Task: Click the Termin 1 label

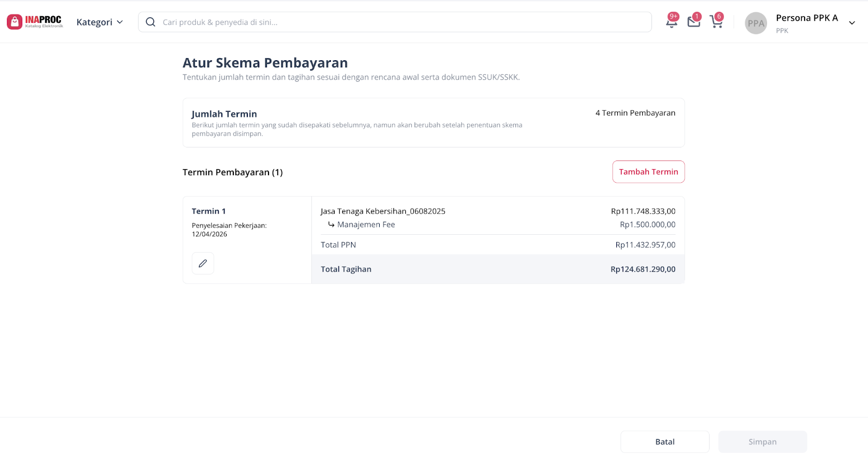Action: tap(209, 211)
